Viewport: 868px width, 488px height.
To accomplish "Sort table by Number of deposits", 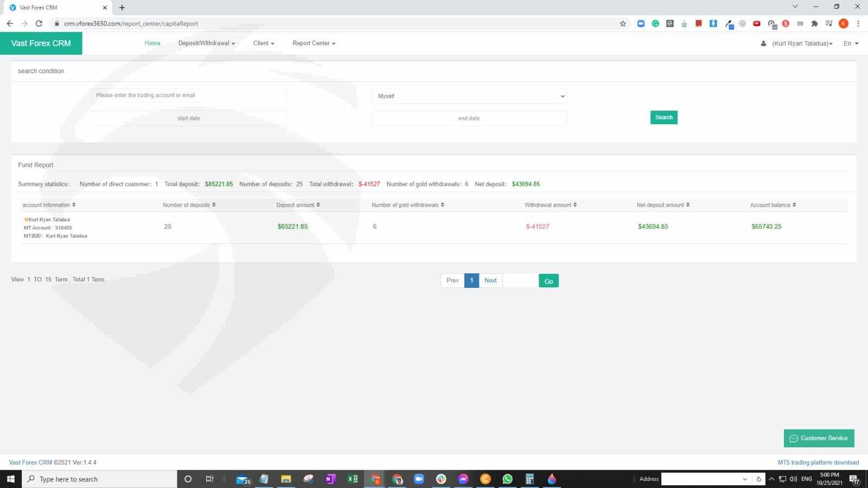I will [x=189, y=205].
